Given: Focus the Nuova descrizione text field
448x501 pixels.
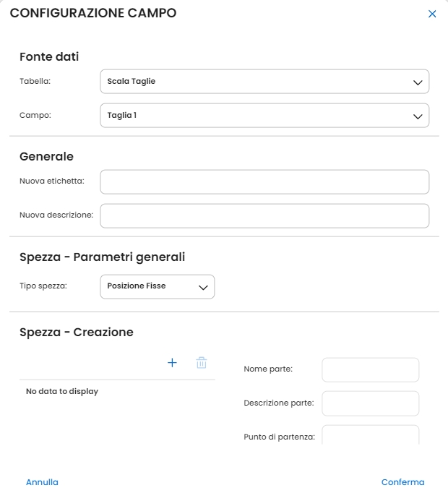Looking at the screenshot, I should [x=264, y=215].
